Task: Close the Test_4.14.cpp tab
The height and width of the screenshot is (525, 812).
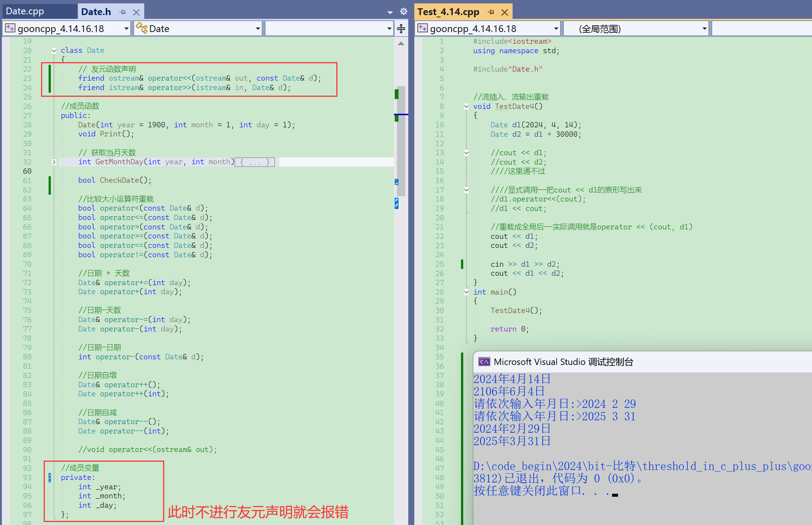Action: click(x=505, y=12)
